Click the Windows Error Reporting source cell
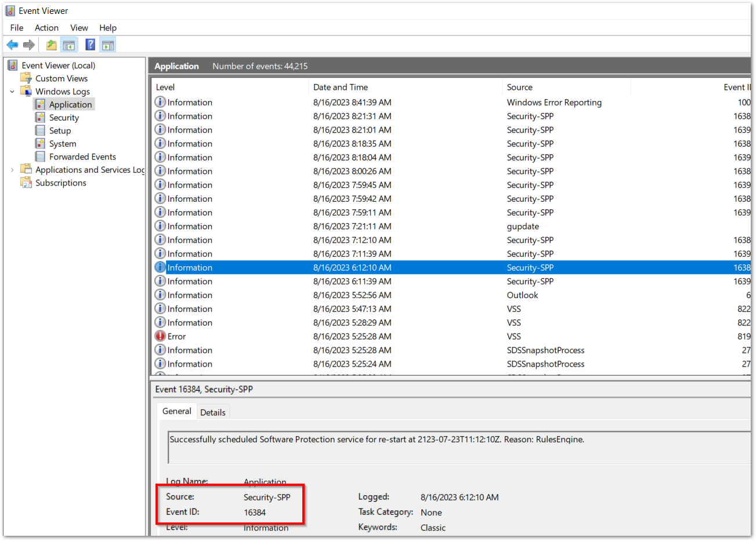The image size is (756, 541). click(x=554, y=102)
